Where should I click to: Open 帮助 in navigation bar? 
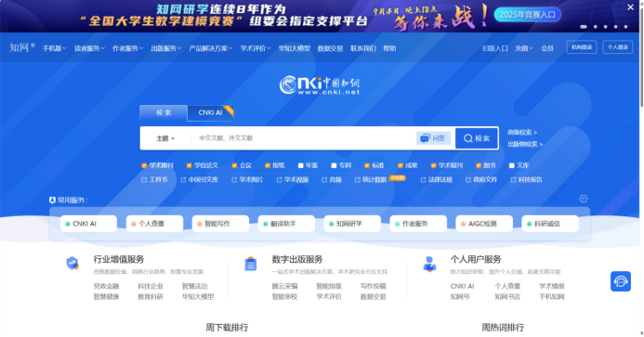coord(389,48)
